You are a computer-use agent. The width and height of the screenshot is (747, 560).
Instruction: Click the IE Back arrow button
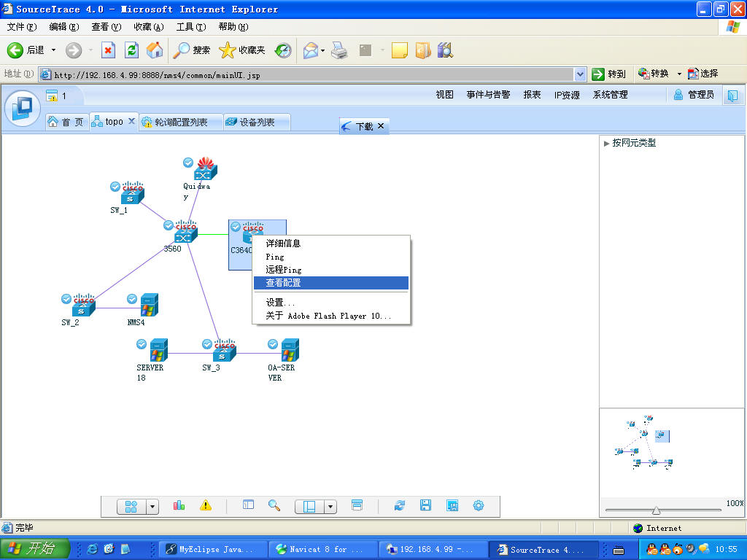tap(15, 50)
